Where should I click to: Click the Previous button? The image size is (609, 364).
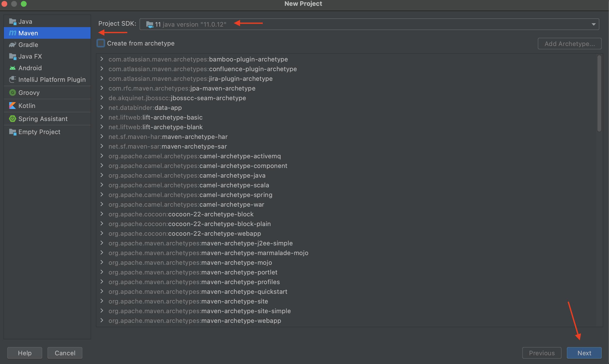[541, 353]
